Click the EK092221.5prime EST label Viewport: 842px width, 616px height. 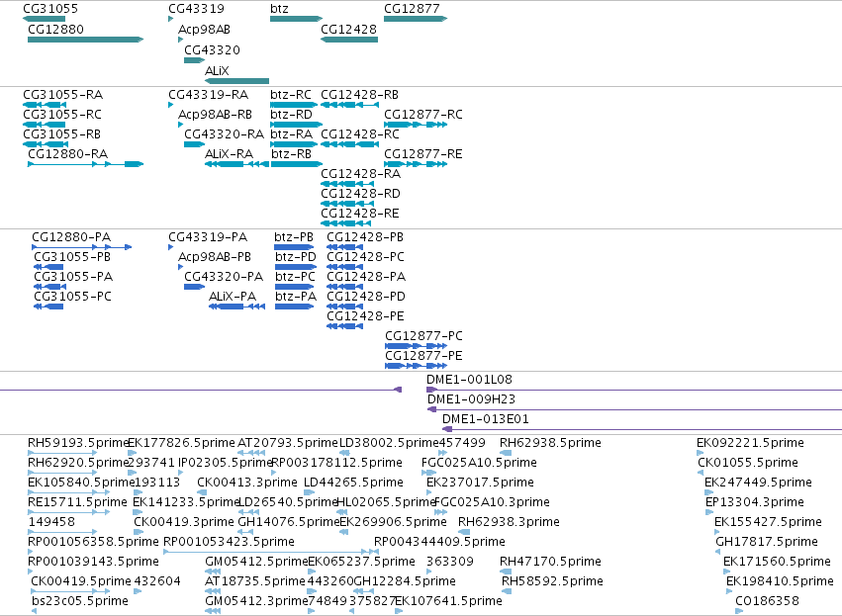tap(750, 443)
